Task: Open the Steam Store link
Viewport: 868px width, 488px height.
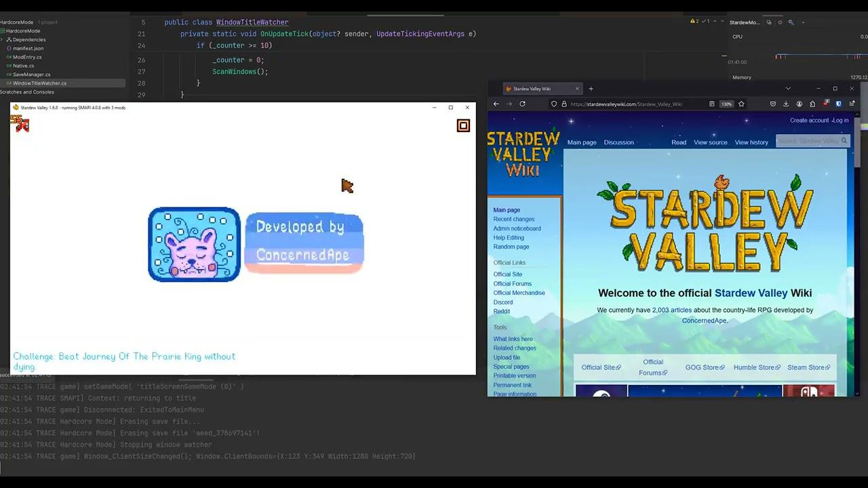Action: pyautogui.click(x=808, y=367)
